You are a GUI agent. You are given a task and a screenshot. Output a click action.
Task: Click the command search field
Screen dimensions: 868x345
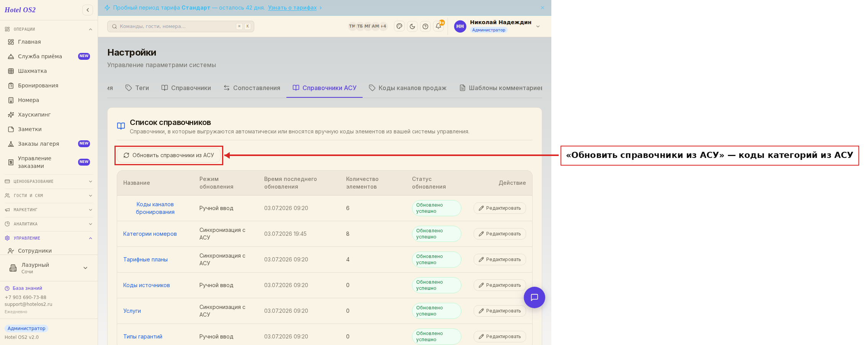point(181,26)
